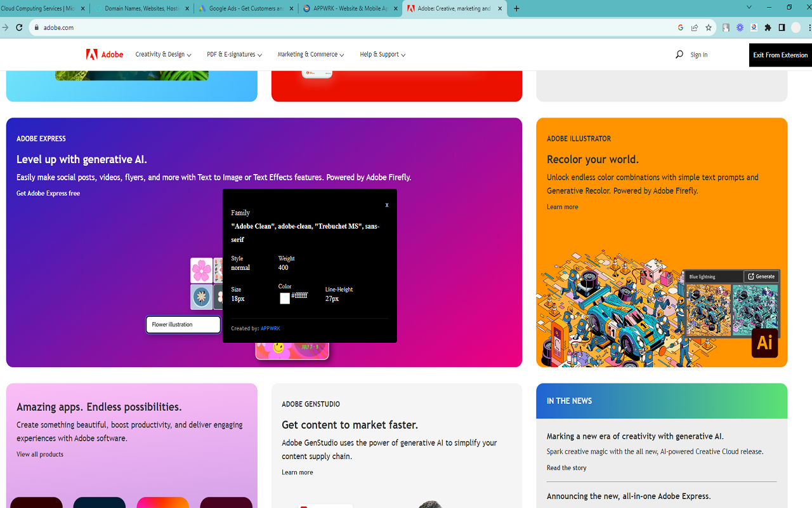The width and height of the screenshot is (812, 508).
Task: Open the orange-and-blue logo extension icon
Action: coord(754,27)
